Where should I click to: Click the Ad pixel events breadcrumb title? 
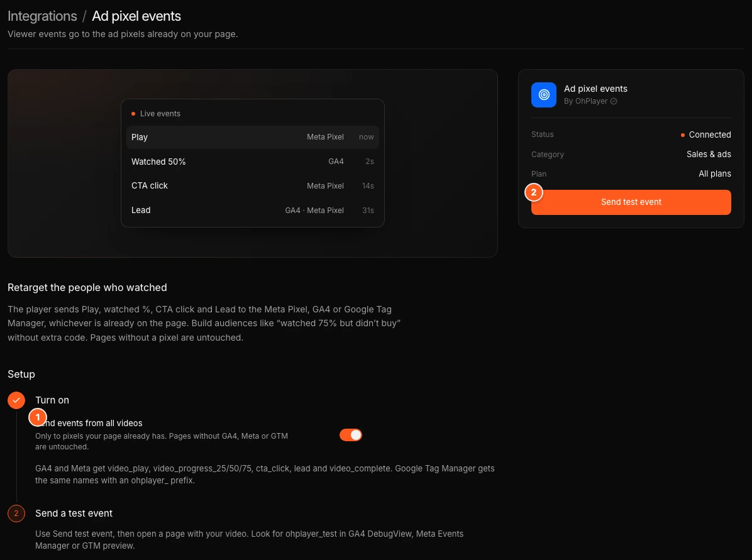pyautogui.click(x=136, y=16)
